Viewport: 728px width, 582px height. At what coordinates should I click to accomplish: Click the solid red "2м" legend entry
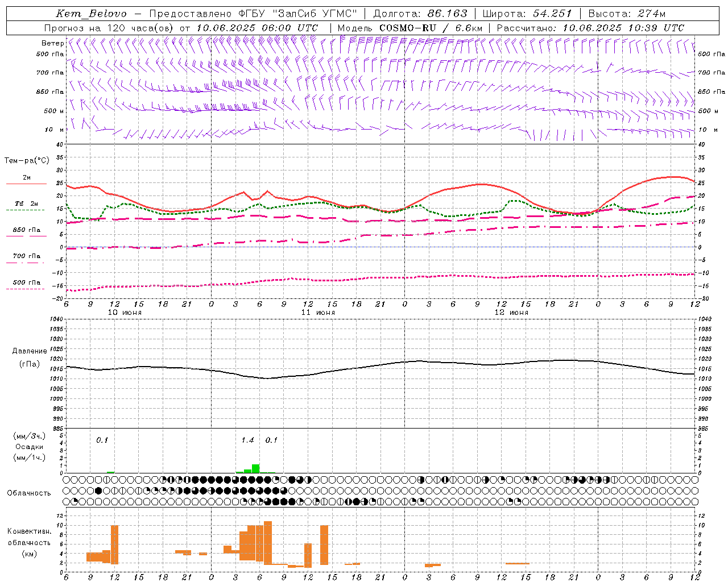coord(26,180)
